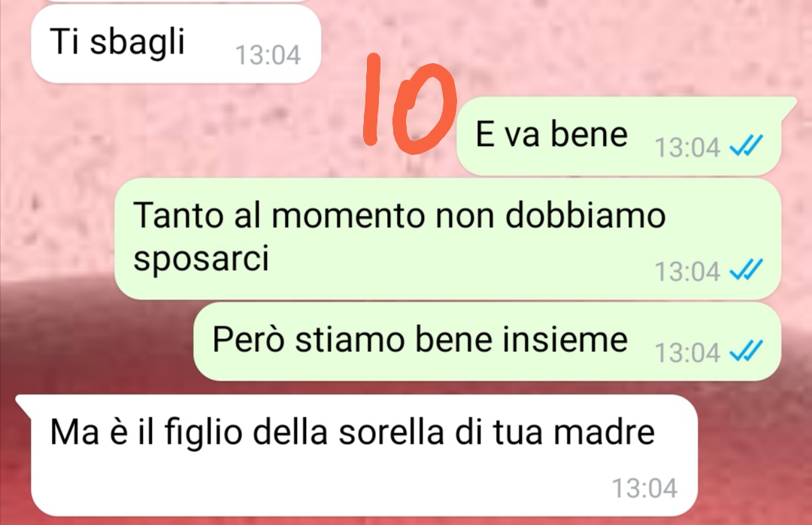Viewport: 812px width, 525px height.
Task: Select the "Ma è il figlio della sorella" message
Action: (364, 456)
